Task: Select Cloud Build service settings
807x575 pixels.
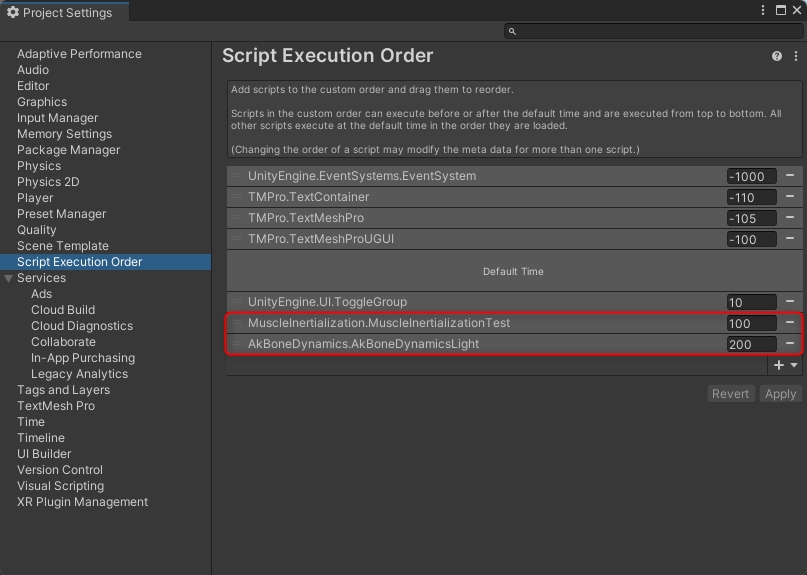Action: click(63, 310)
